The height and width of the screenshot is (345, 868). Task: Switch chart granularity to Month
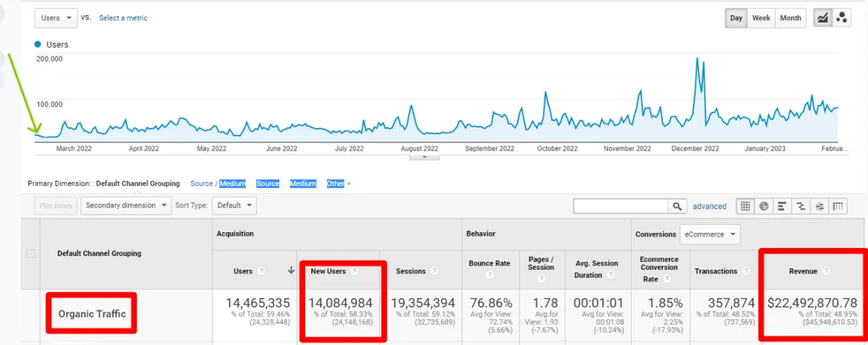click(791, 18)
